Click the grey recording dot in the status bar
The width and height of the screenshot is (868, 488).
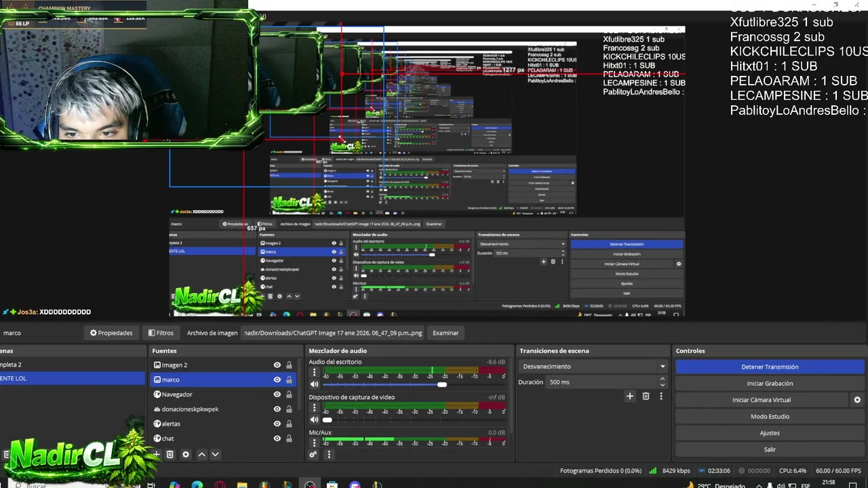741,470
